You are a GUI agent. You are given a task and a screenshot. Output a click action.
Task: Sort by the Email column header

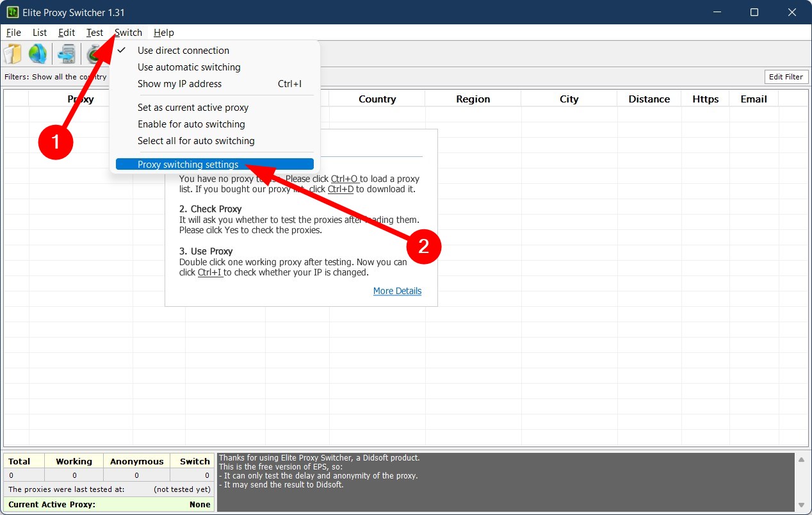pos(754,99)
